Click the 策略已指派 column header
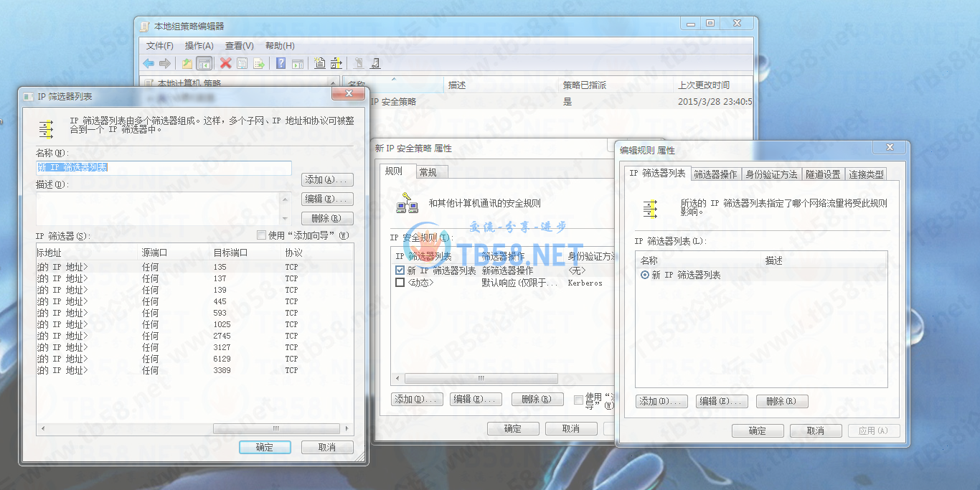Screen dimensions: 980x490 coord(617,85)
